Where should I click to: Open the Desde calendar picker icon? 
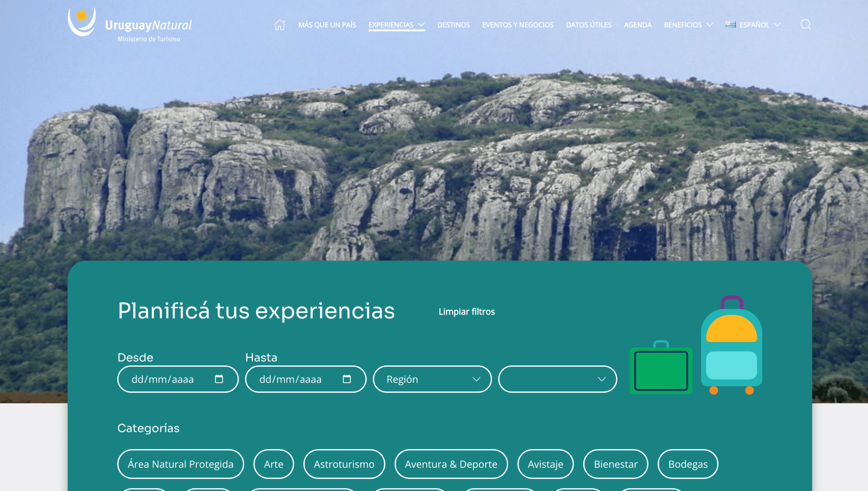point(219,379)
